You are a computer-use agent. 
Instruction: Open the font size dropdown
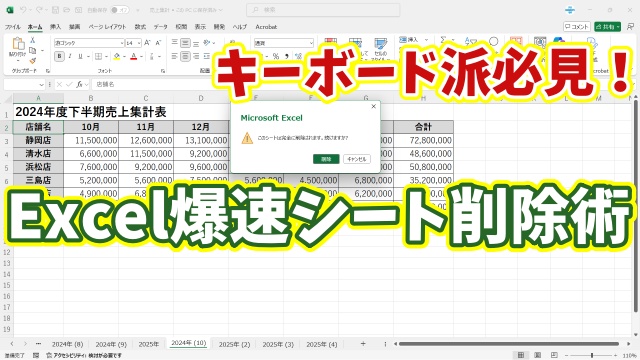point(139,43)
